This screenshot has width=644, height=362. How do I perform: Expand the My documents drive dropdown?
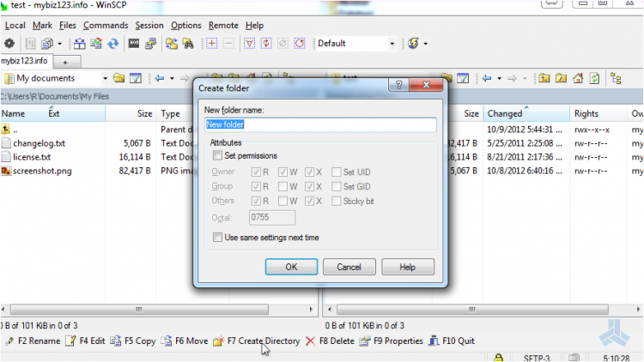click(105, 78)
